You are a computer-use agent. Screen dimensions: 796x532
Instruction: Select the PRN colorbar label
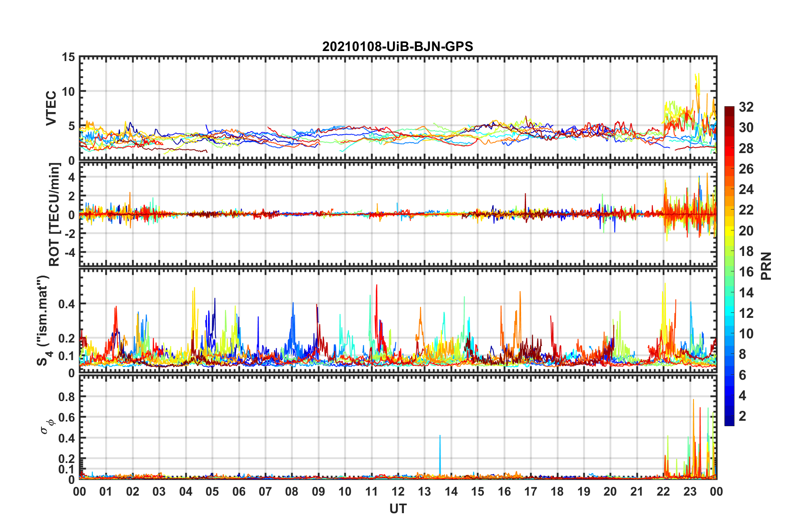point(766,266)
